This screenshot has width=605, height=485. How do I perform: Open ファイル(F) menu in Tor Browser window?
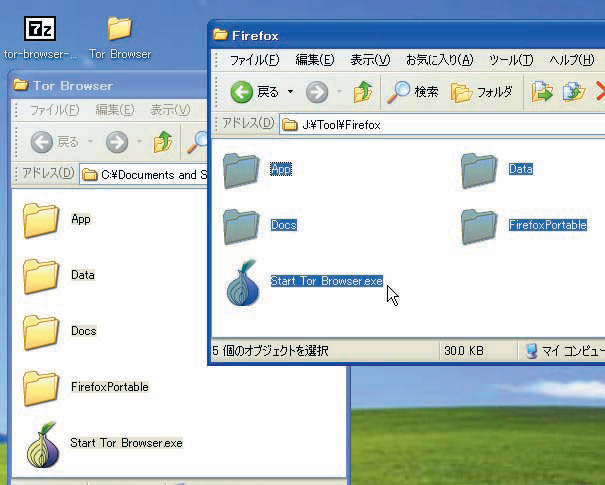click(54, 110)
